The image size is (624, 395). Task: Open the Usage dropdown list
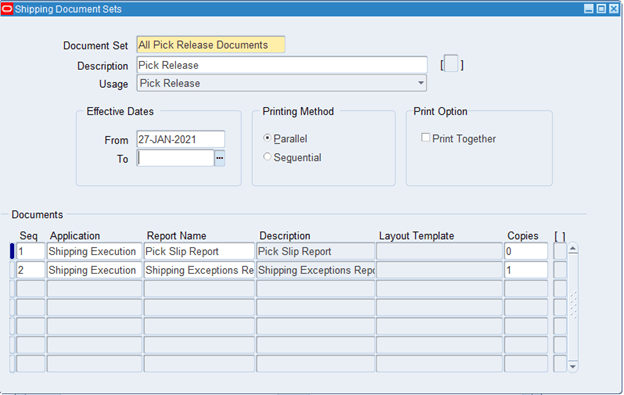pyautogui.click(x=421, y=83)
